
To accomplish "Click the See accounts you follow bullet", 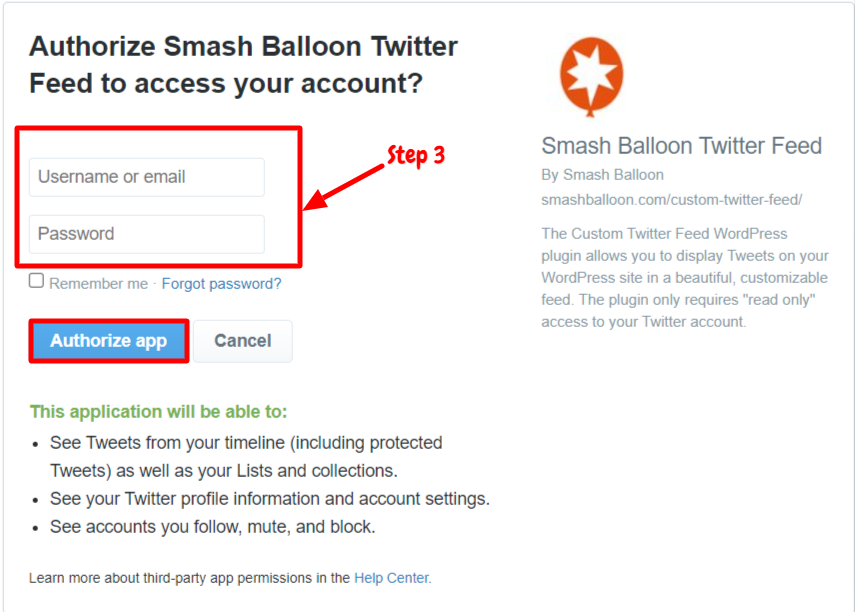I will [213, 527].
